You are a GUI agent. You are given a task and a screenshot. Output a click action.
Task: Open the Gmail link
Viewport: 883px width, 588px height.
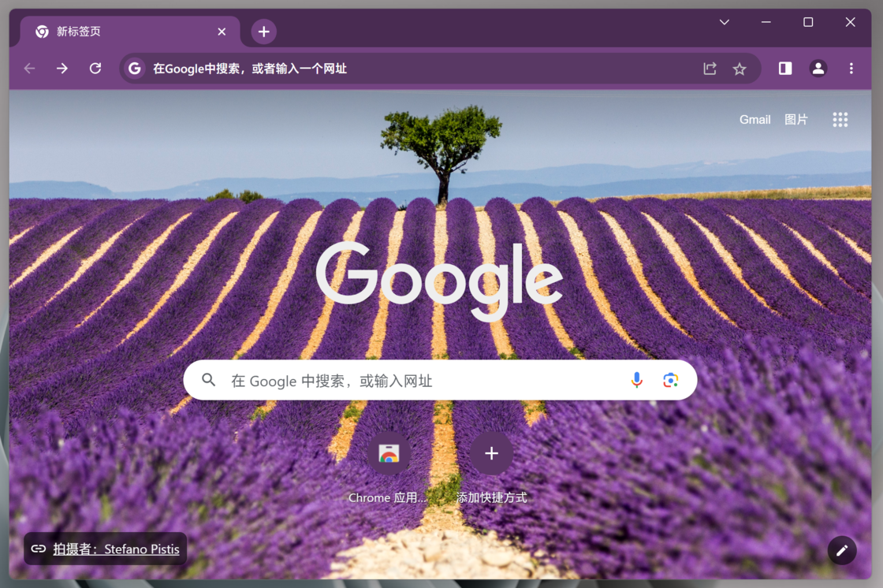point(754,120)
